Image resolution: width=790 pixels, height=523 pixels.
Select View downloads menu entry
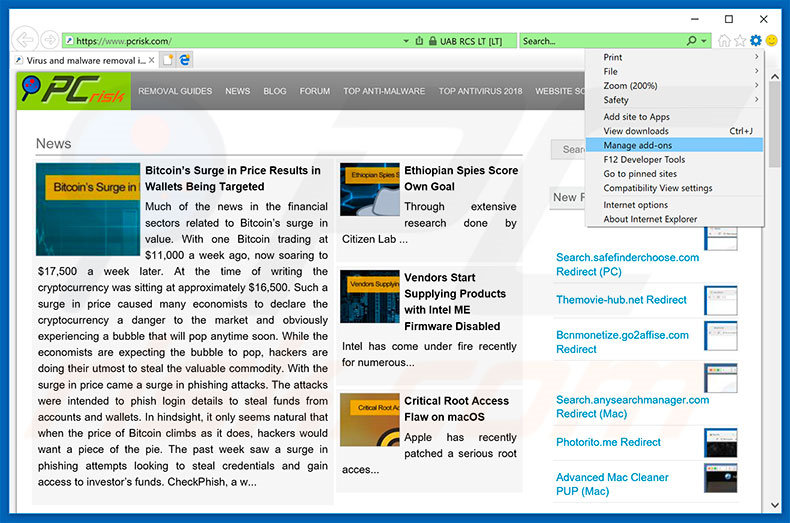636,131
